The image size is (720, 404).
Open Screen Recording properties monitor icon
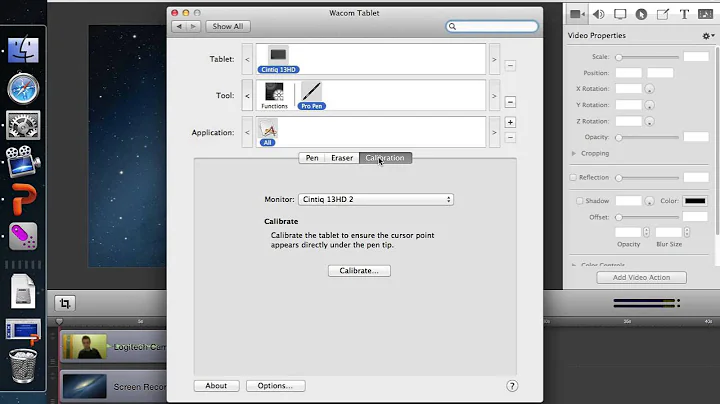620,14
